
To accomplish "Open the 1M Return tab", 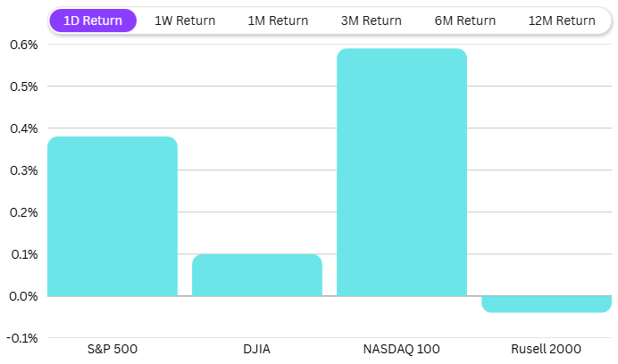I will click(278, 21).
